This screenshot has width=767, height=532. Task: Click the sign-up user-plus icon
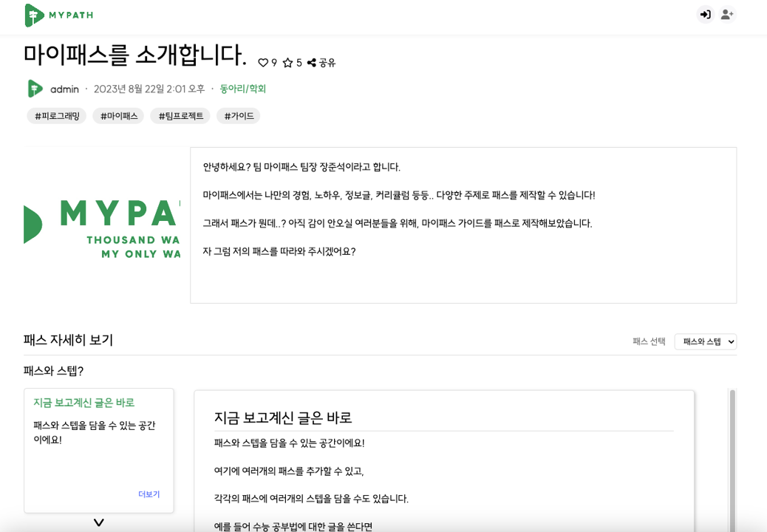(x=727, y=15)
